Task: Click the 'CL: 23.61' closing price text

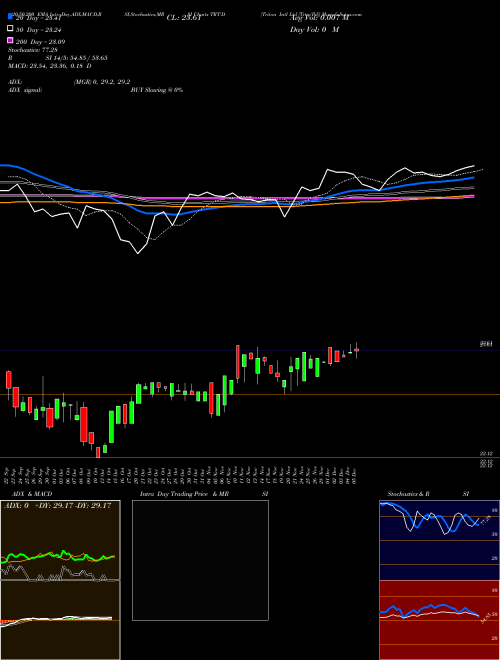Action: coord(184,18)
